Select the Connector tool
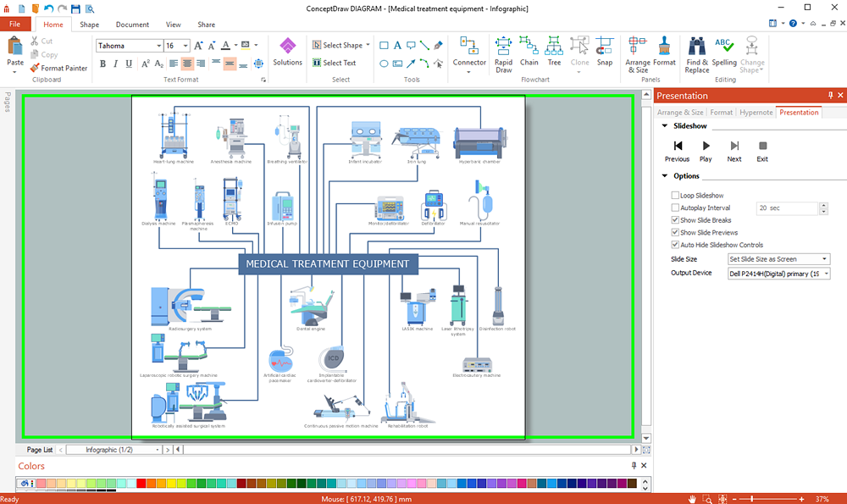The image size is (847, 504). point(469,54)
